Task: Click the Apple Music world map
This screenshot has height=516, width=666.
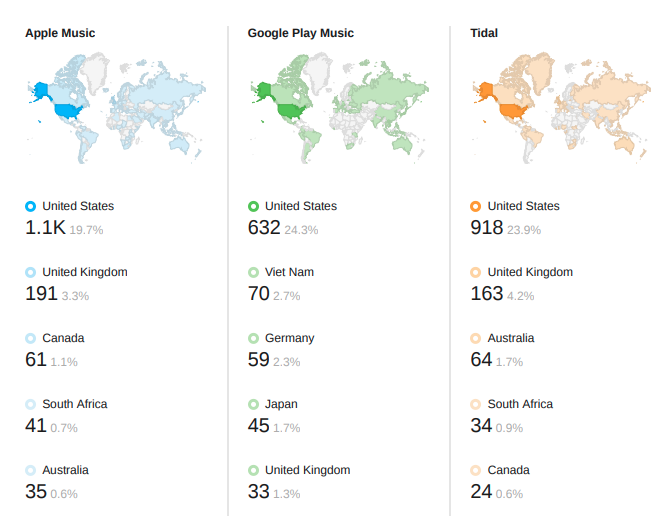Action: tap(116, 108)
